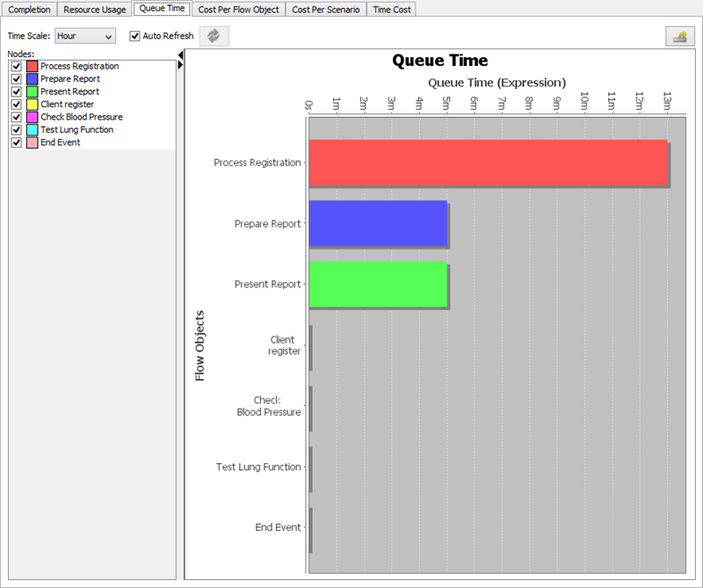Uncheck the Process Registration node checkbox
The width and height of the screenshot is (703, 588).
click(17, 67)
